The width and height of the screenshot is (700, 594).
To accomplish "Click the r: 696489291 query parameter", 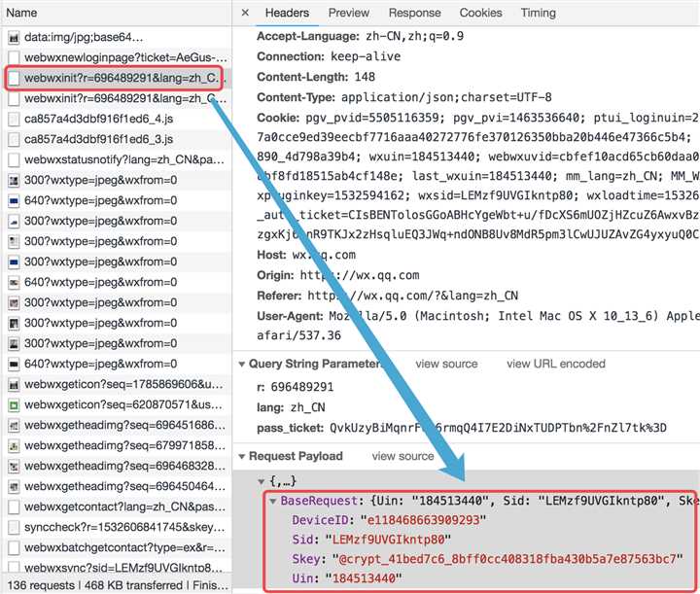I will click(x=296, y=387).
